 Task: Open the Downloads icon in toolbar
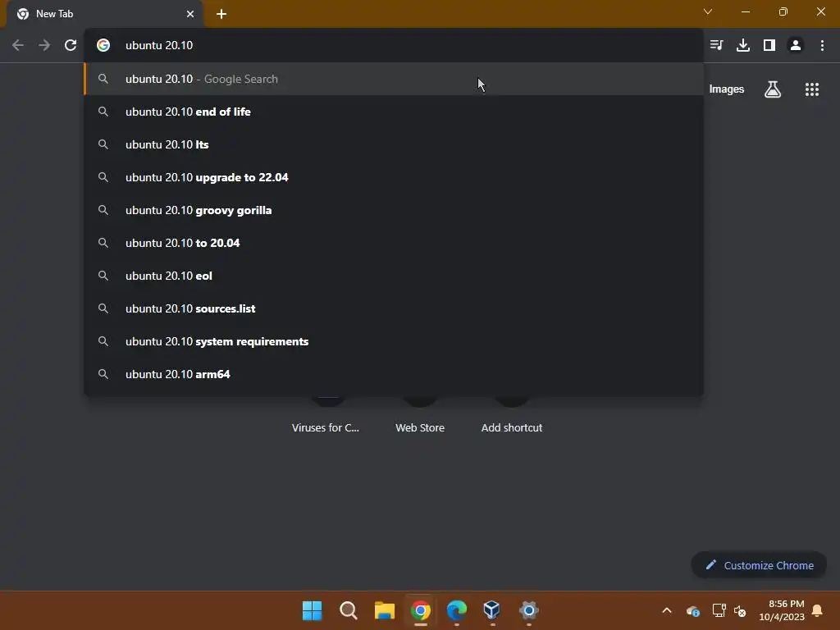(x=743, y=45)
